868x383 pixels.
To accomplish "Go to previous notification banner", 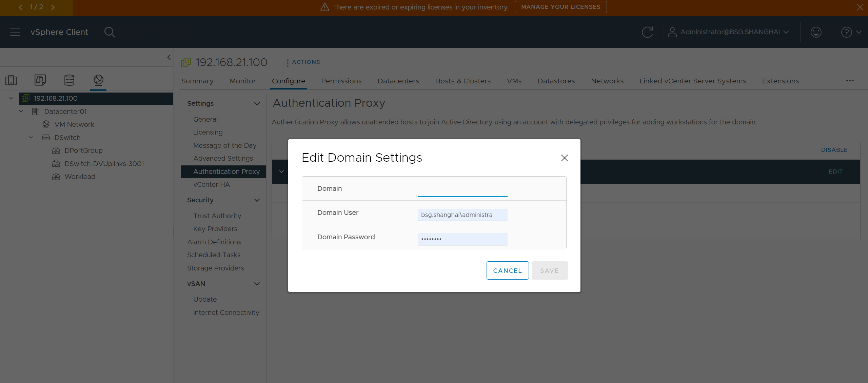I will tap(20, 7).
